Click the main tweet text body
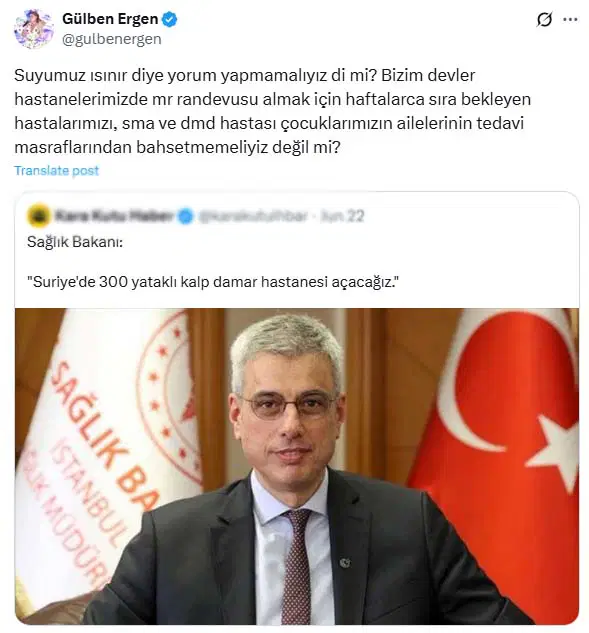Viewport: 589px width, 633px height. [272, 111]
